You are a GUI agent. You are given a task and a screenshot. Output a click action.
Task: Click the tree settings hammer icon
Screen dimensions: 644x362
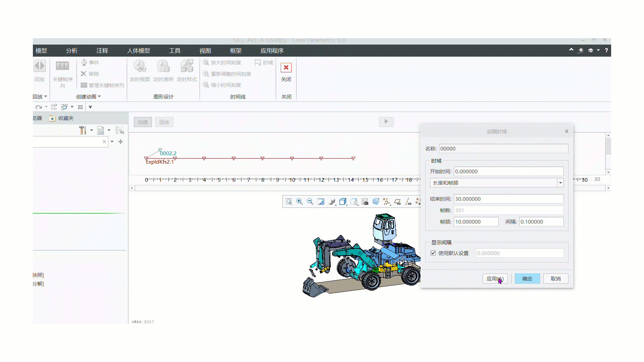coord(83,130)
